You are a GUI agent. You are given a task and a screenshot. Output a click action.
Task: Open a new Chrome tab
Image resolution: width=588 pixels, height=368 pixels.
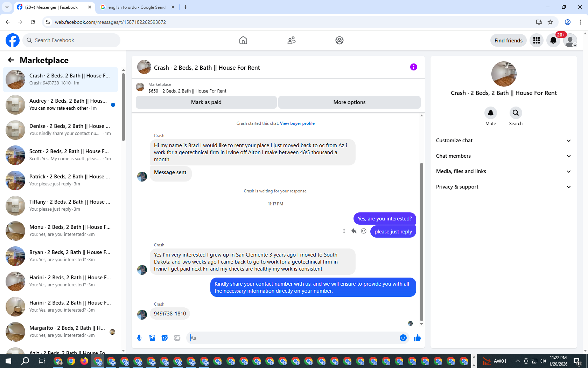[x=185, y=7]
